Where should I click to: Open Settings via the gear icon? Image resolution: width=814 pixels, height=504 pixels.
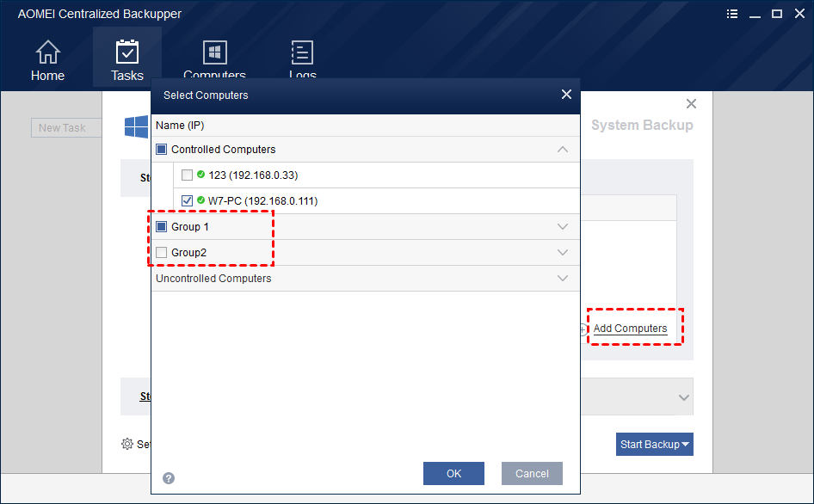tap(127, 444)
